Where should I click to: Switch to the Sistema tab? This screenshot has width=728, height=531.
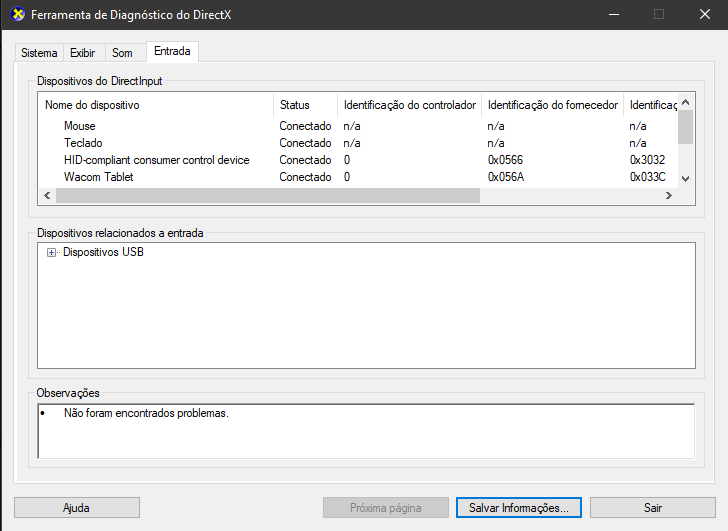tap(39, 53)
